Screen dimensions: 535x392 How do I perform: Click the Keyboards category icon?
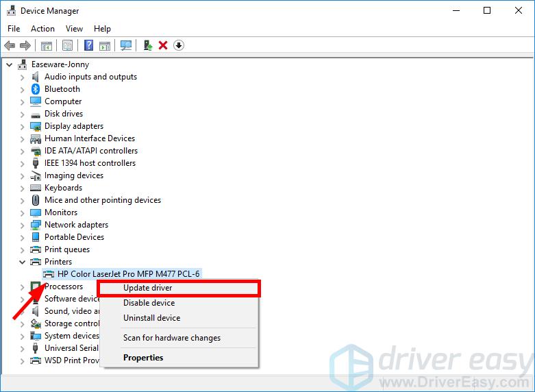[36, 188]
